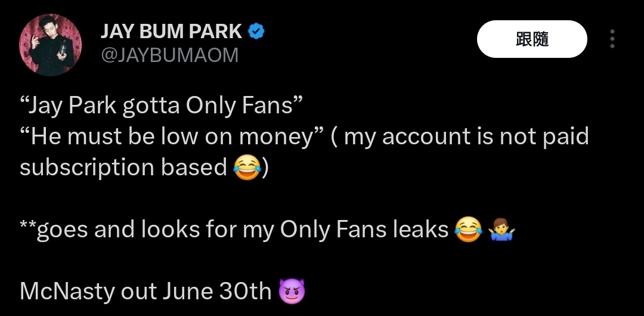Click the blue verified checkmark badge
The width and height of the screenshot is (644, 316).
click(256, 32)
